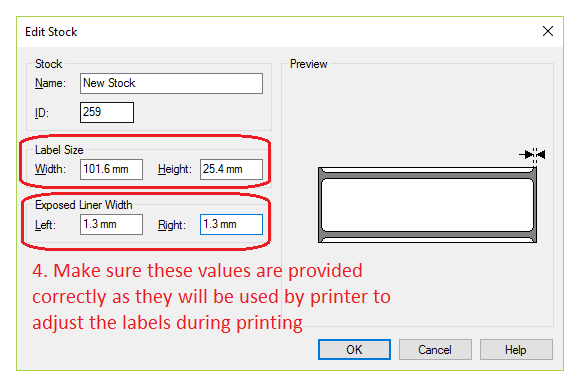Click the "Name:" label

click(x=50, y=83)
